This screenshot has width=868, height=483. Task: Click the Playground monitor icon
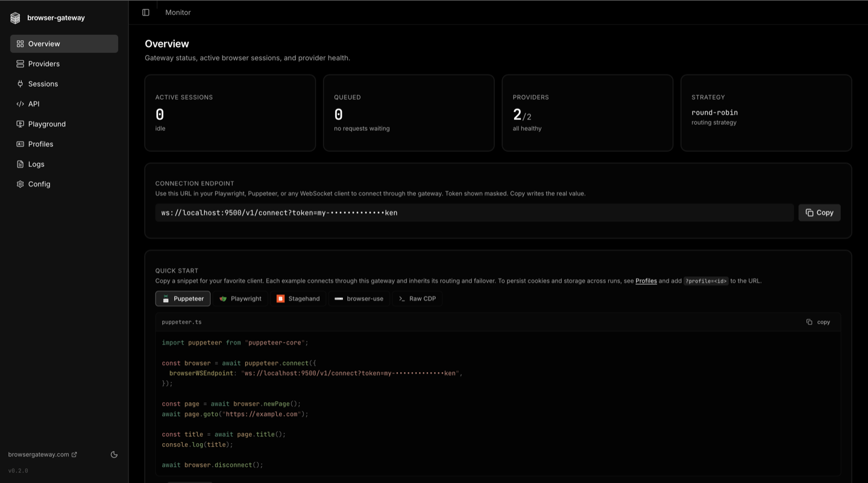coord(20,124)
